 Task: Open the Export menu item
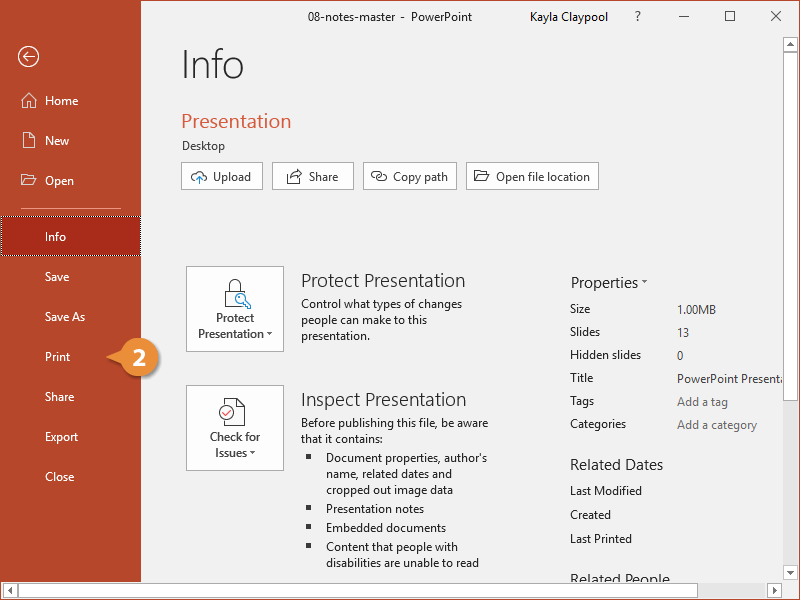coord(61,437)
